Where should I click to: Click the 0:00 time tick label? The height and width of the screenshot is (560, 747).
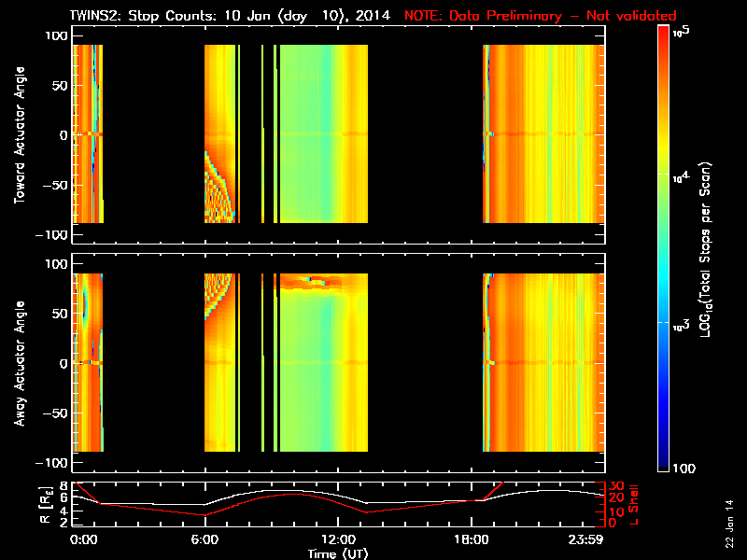click(83, 540)
